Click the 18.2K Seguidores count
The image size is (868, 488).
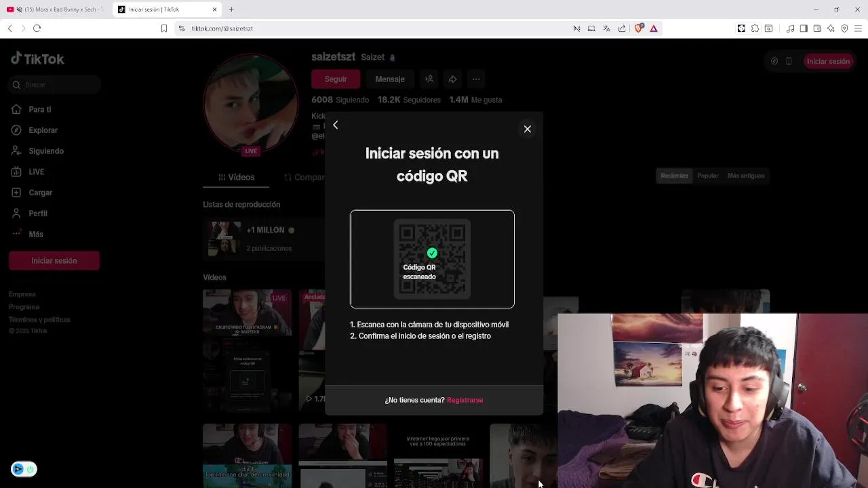(x=409, y=100)
